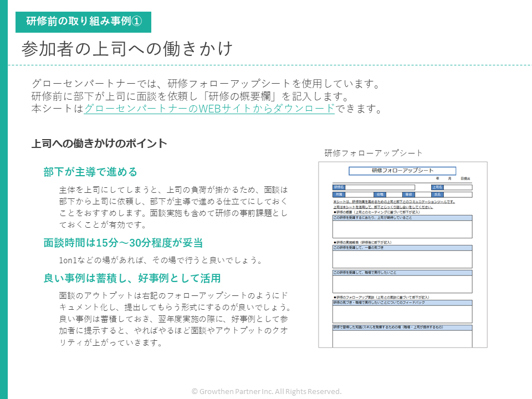Click the 職場で実行したいこと answer box
Image resolution: width=532 pixels, height=399 pixels.
(x=402, y=284)
